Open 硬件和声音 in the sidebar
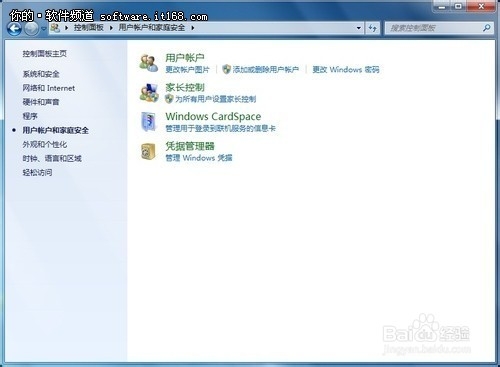 click(x=41, y=102)
